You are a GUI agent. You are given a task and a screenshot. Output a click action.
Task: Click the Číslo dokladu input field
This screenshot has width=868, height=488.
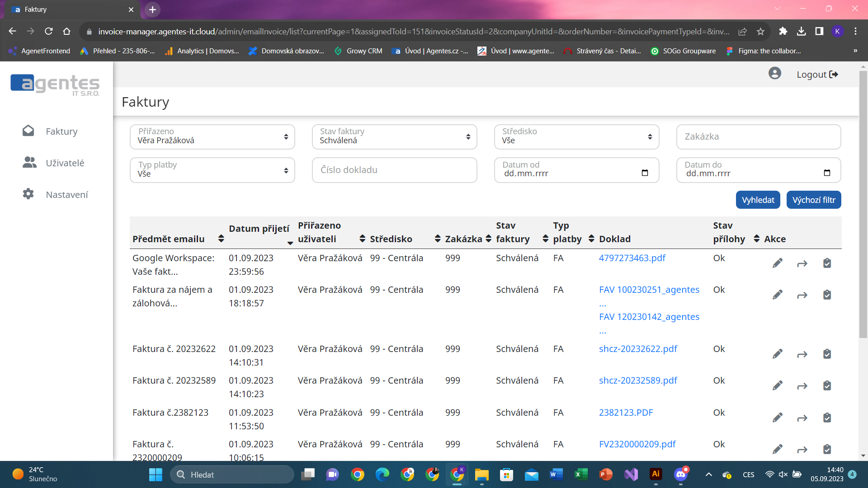pyautogui.click(x=394, y=170)
